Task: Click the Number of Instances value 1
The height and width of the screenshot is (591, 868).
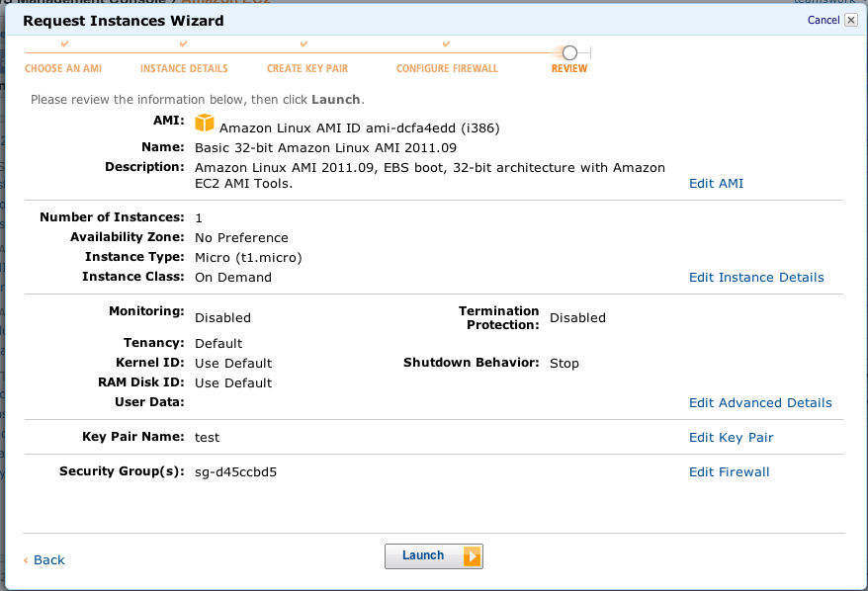Action: 199,218
